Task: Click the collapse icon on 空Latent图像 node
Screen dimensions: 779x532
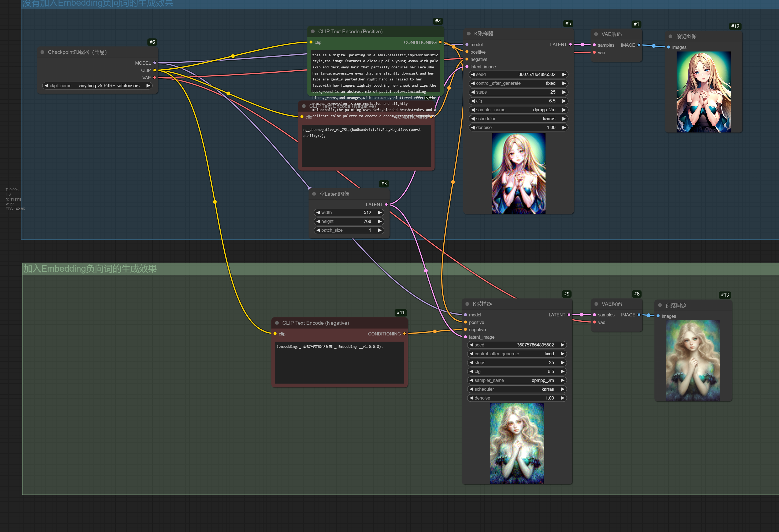Action: click(314, 194)
